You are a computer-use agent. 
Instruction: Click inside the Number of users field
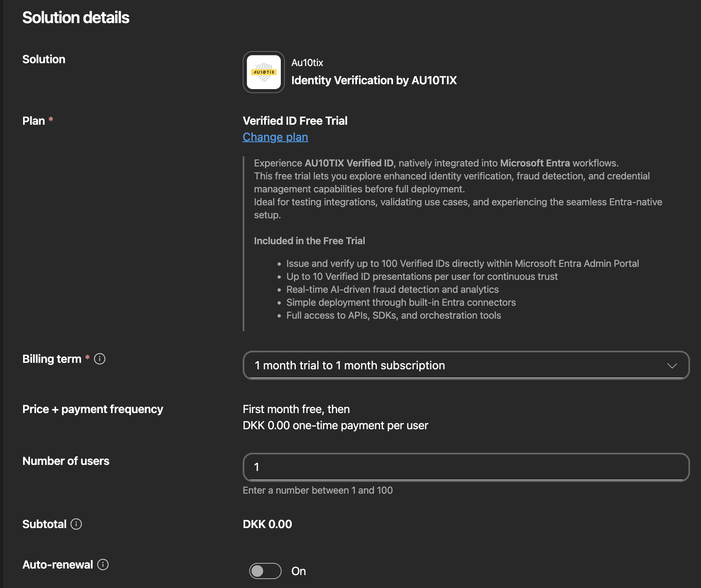465,467
